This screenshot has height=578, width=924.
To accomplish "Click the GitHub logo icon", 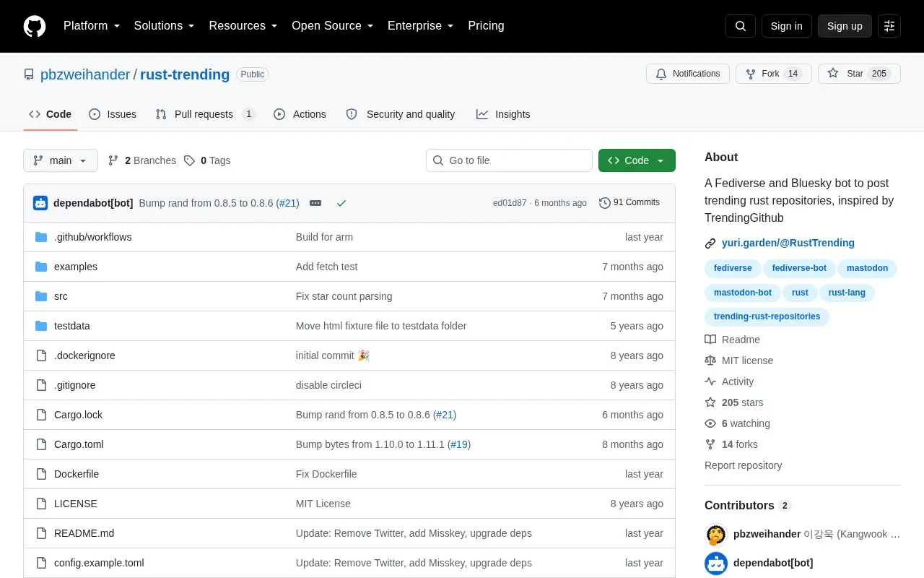I will pyautogui.click(x=35, y=26).
